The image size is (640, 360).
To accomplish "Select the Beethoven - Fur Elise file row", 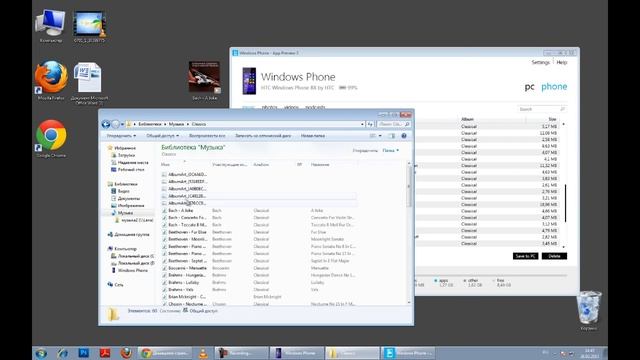I will click(x=260, y=232).
